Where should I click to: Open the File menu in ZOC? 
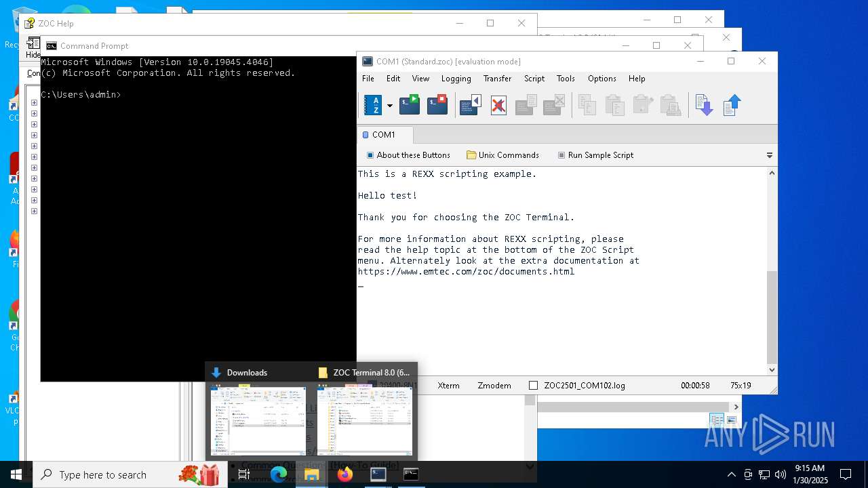click(x=368, y=79)
